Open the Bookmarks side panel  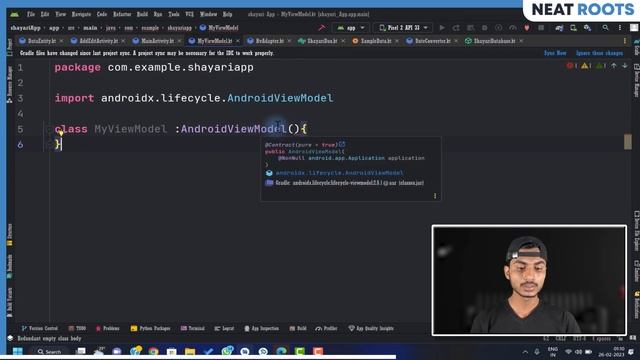[10, 266]
